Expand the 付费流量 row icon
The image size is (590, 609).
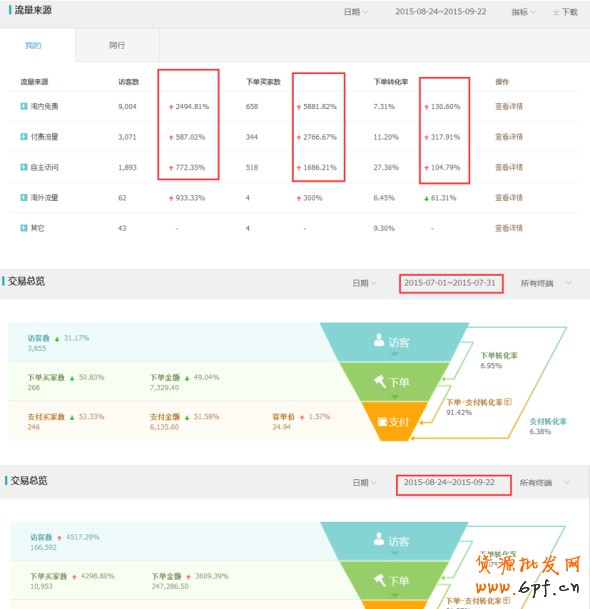(x=24, y=137)
